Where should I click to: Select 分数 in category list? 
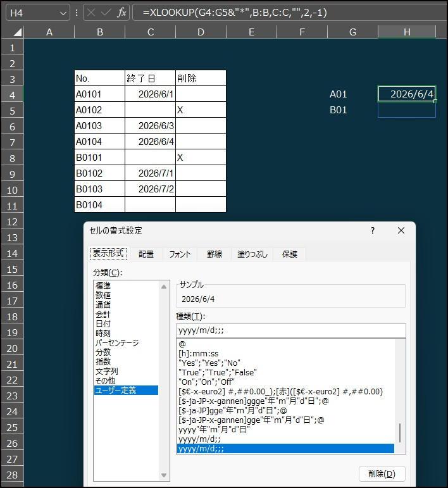tap(127, 352)
